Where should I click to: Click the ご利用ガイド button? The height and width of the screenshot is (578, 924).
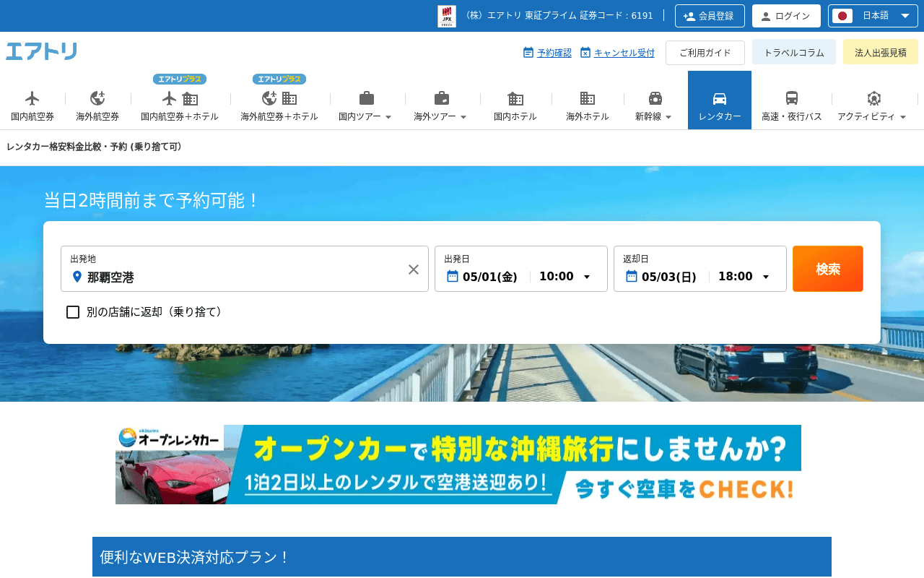click(705, 52)
